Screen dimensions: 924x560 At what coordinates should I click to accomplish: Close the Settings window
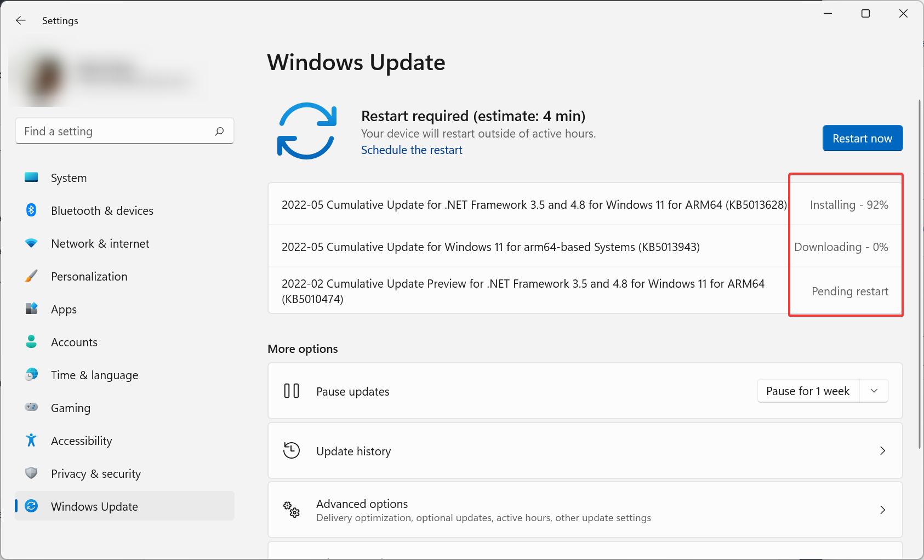903,13
